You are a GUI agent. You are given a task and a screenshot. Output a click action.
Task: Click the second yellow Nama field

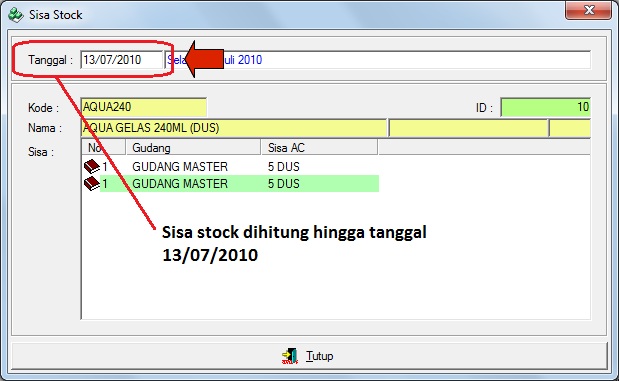coord(469,128)
